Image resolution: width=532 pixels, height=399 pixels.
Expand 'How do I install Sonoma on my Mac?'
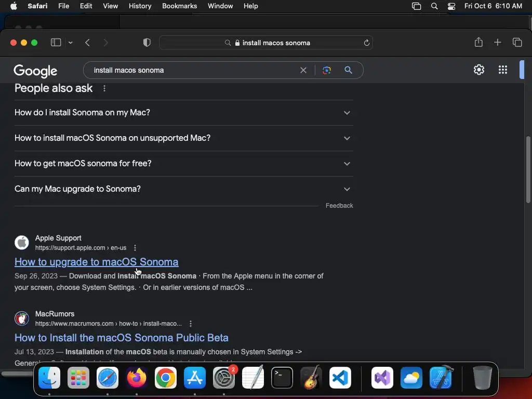point(183,113)
